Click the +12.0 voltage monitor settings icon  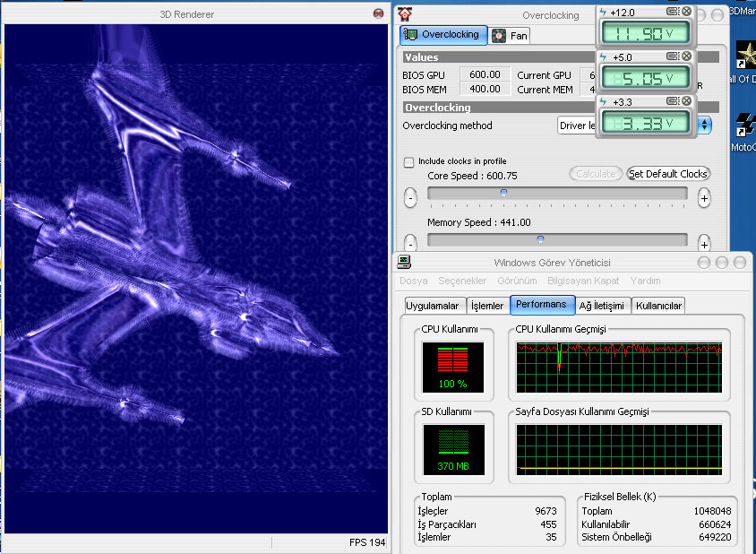[673, 12]
